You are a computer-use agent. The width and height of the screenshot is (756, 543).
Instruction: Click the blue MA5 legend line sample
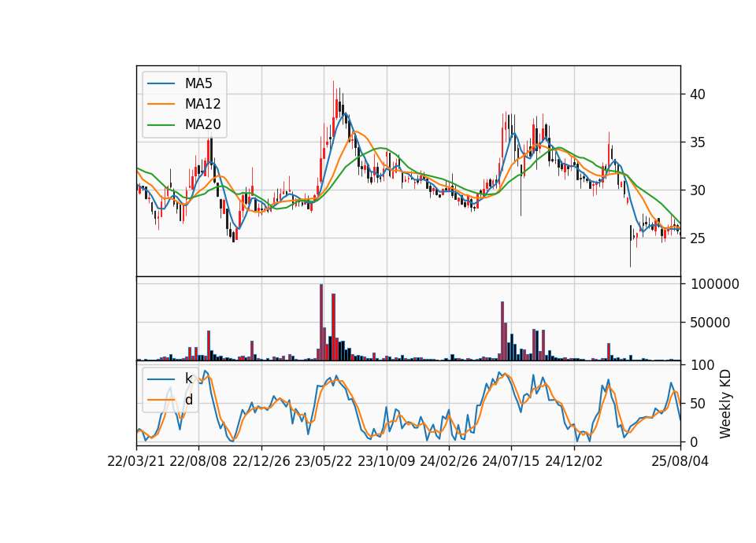tap(161, 83)
